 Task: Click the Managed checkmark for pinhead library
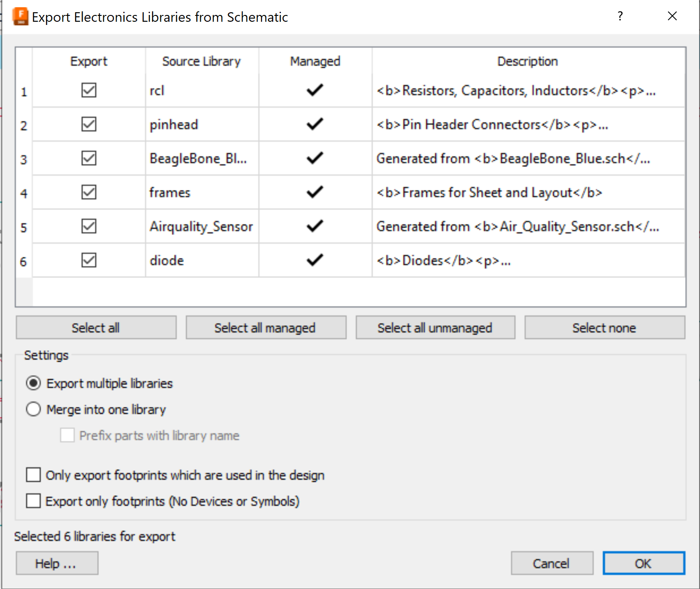[314, 124]
